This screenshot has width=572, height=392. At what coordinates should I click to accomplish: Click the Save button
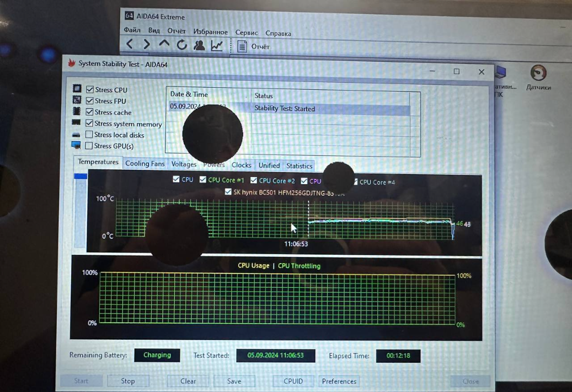(x=234, y=381)
